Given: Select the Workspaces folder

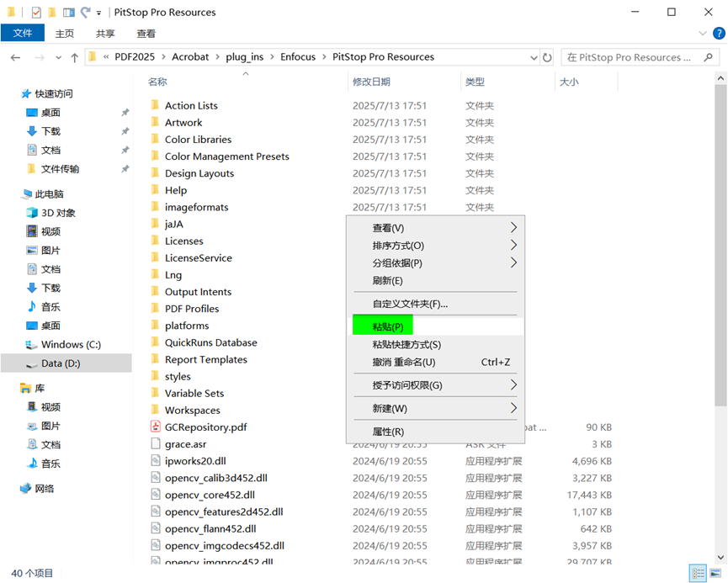Looking at the screenshot, I should pos(192,411).
